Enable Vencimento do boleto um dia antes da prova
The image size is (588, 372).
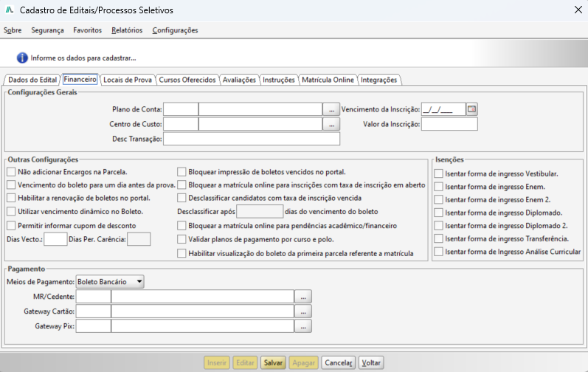click(11, 185)
